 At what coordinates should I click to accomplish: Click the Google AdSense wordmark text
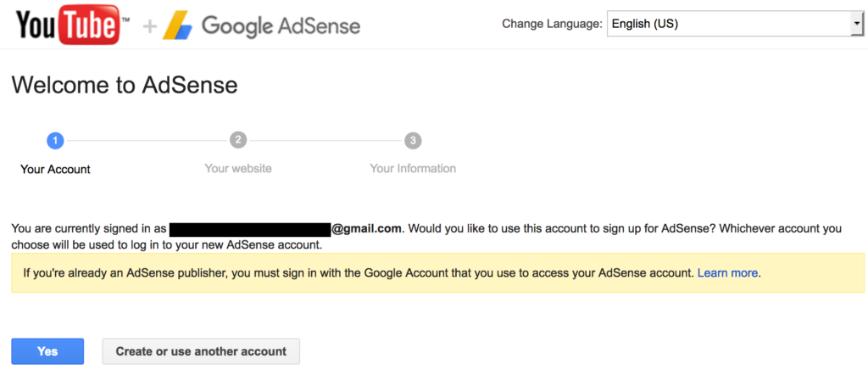[x=281, y=26]
